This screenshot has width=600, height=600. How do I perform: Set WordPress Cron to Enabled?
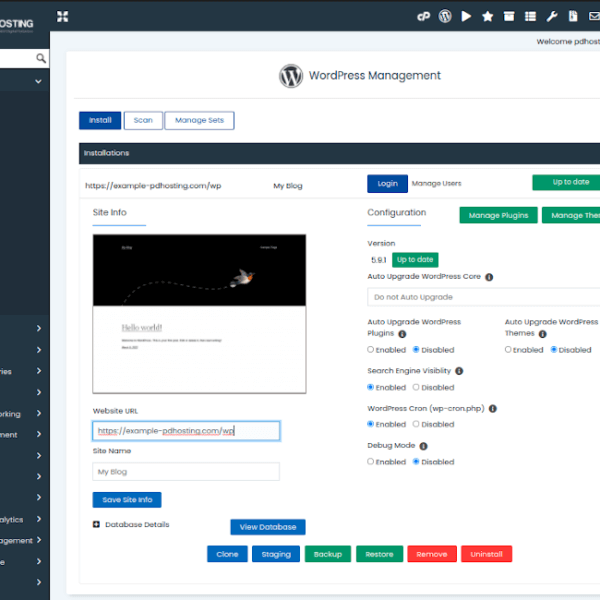(x=370, y=424)
